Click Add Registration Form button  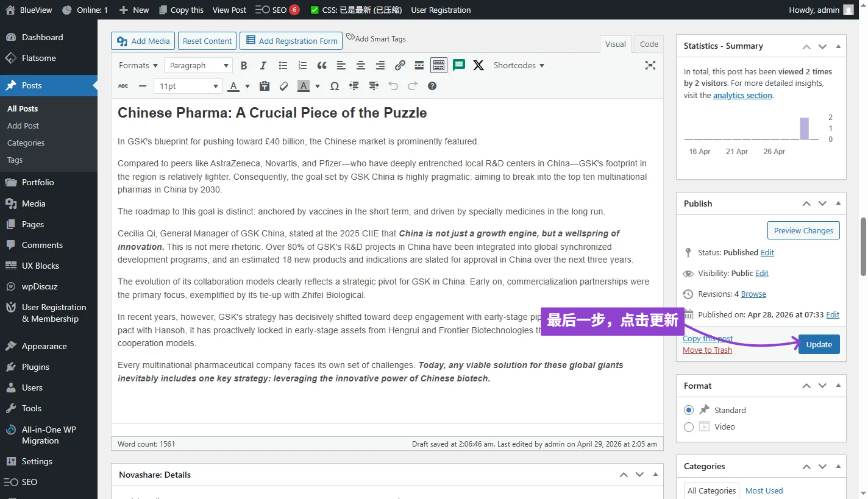(291, 41)
